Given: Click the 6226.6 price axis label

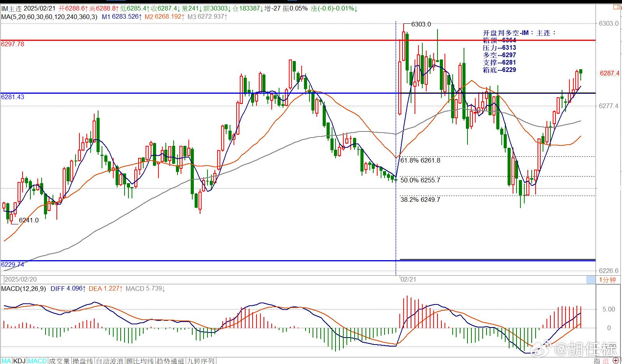Looking at the screenshot, I should [608, 271].
